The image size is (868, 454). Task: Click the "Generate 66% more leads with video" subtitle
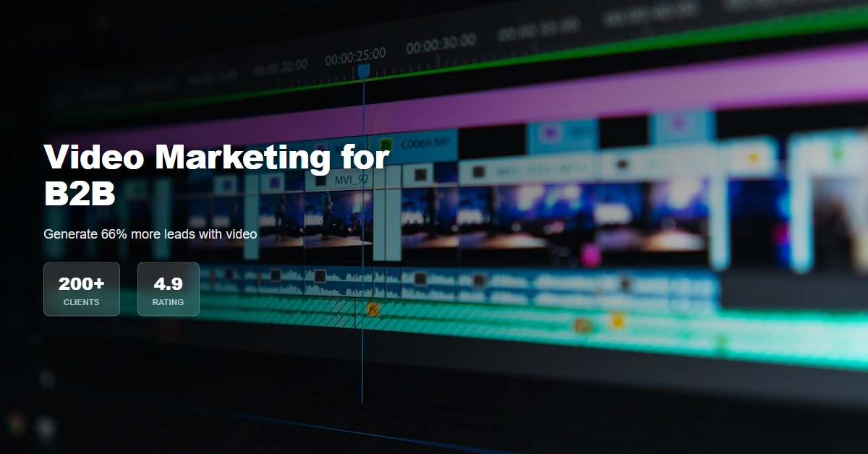150,234
